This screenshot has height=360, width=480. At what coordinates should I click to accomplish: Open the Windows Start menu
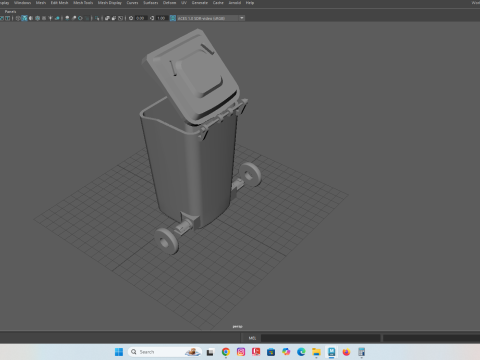pyautogui.click(x=119, y=352)
